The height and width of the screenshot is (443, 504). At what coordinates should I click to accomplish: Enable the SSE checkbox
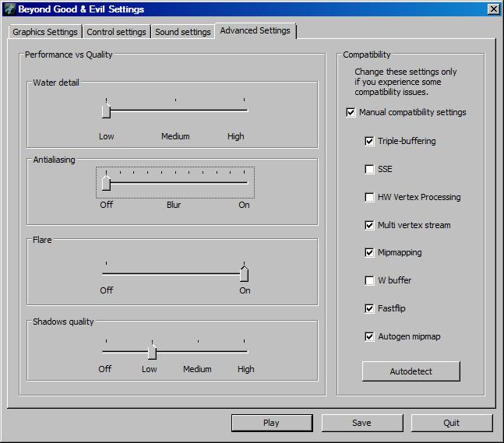pyautogui.click(x=369, y=169)
